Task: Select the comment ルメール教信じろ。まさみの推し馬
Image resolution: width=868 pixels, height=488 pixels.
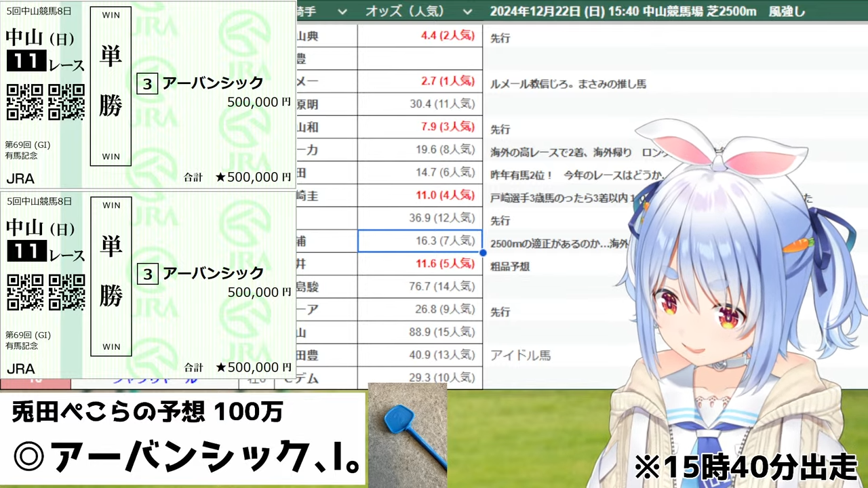Action: point(568,84)
